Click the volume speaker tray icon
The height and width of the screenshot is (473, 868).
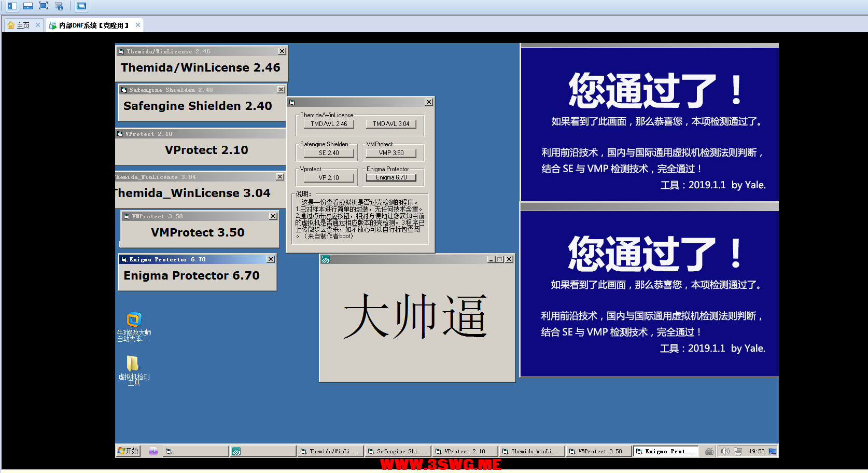[725, 451]
